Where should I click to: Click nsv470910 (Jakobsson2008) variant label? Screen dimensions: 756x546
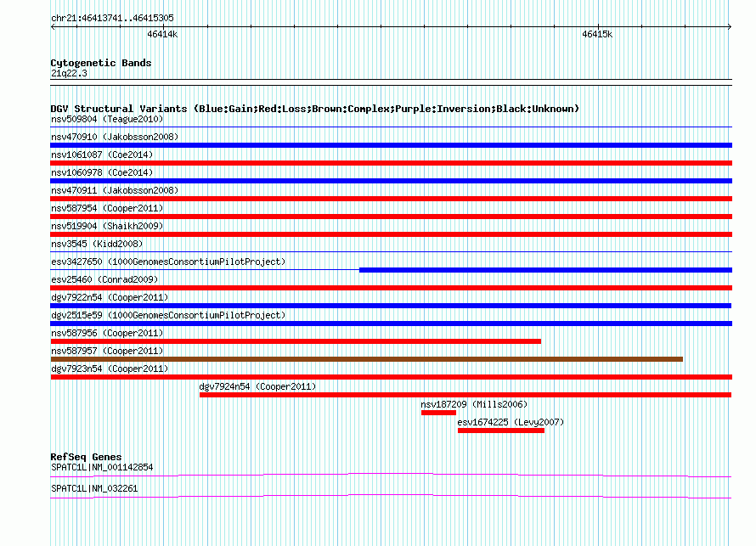(115, 138)
